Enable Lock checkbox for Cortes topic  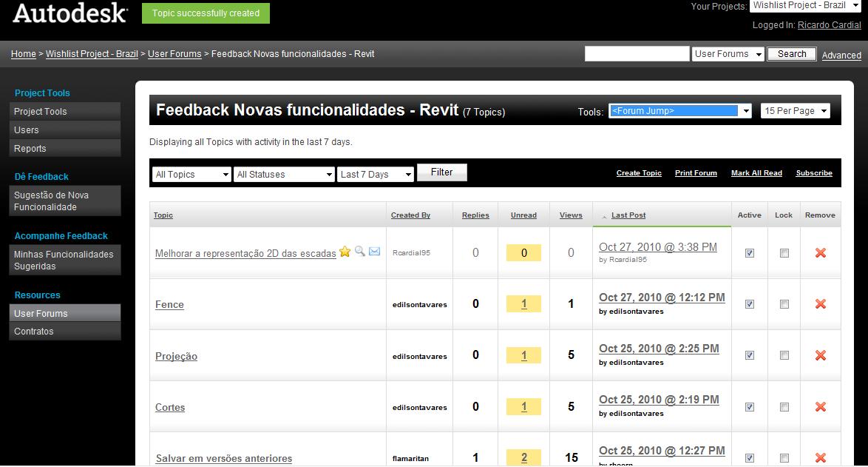click(784, 406)
